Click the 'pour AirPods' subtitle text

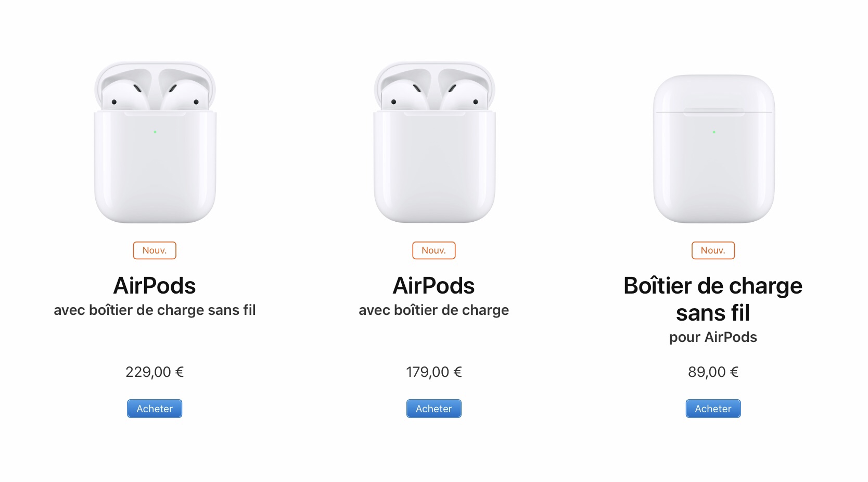[713, 337]
